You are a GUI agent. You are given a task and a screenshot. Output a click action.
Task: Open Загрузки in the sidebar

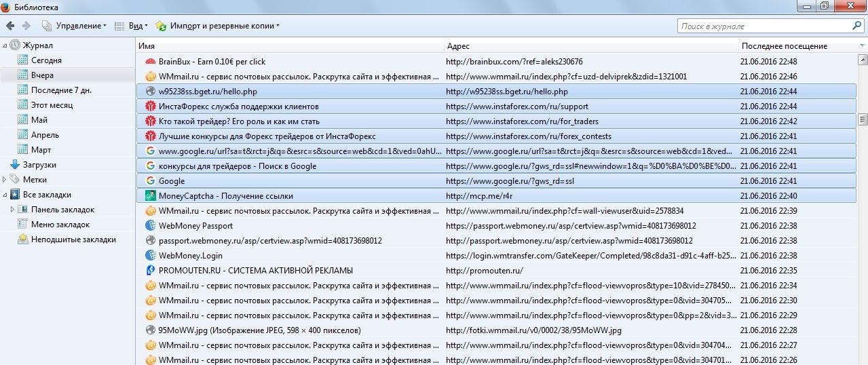pyautogui.click(x=39, y=165)
